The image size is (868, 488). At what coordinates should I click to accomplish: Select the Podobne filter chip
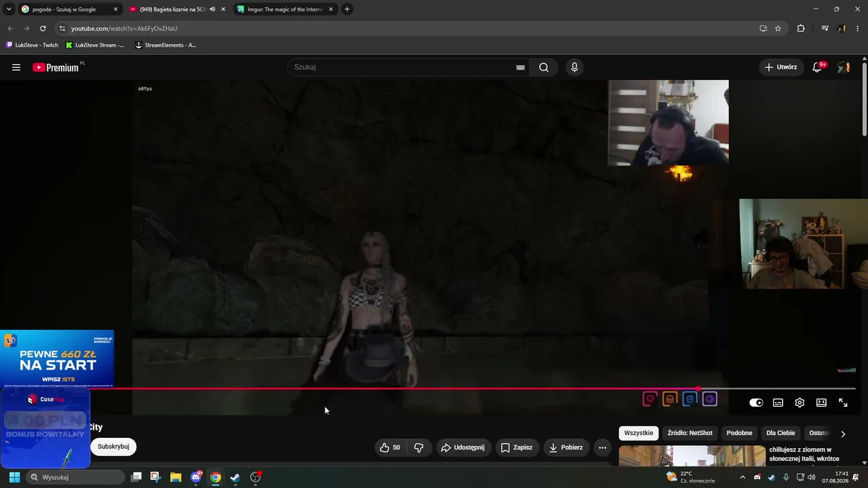[x=739, y=433]
